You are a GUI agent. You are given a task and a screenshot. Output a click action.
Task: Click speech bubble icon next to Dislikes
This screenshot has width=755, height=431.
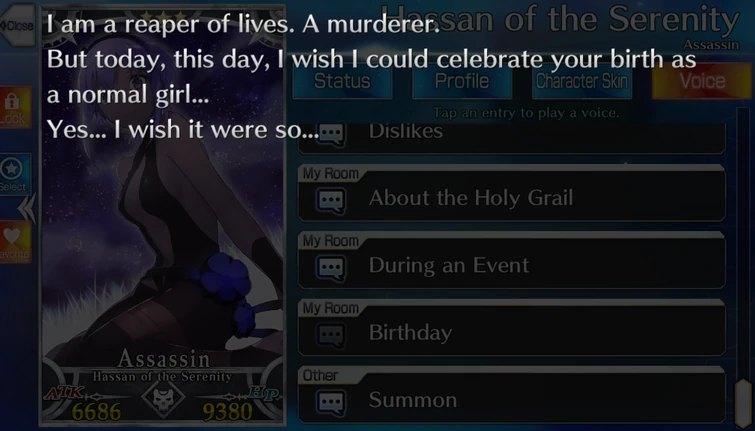click(331, 133)
